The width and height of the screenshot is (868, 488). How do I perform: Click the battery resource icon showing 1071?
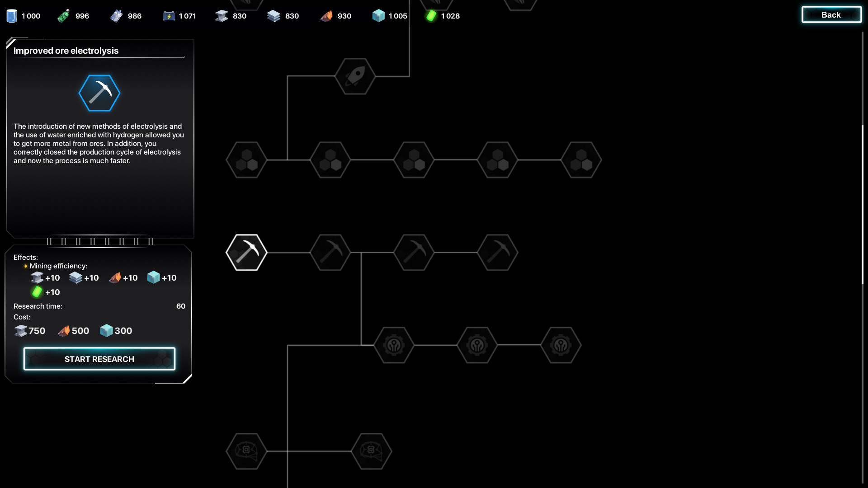tap(169, 15)
